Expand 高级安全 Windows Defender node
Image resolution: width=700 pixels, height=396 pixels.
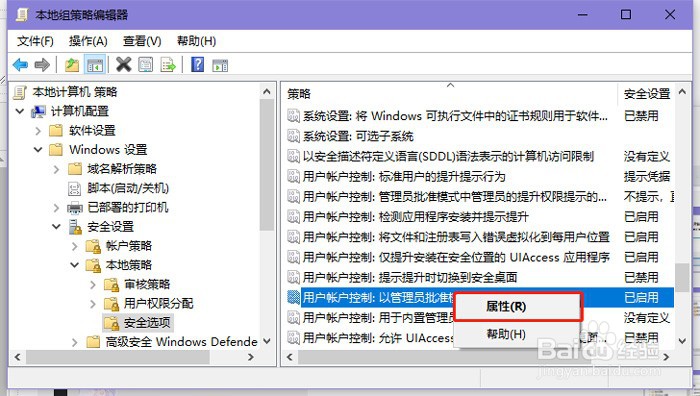(75, 342)
